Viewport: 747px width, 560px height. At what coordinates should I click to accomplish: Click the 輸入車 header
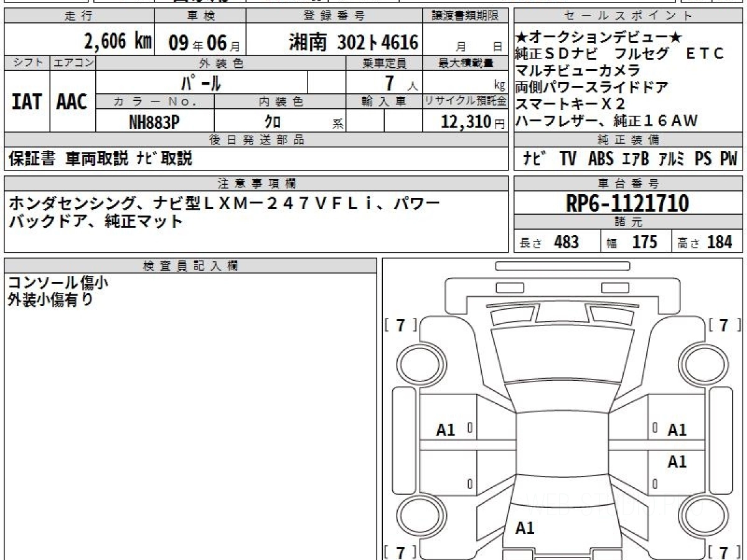(x=385, y=102)
